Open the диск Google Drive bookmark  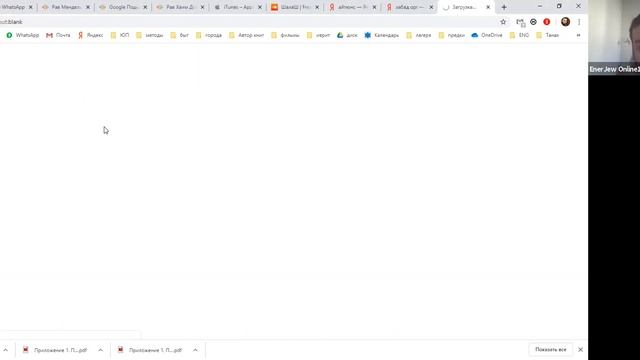tap(347, 36)
